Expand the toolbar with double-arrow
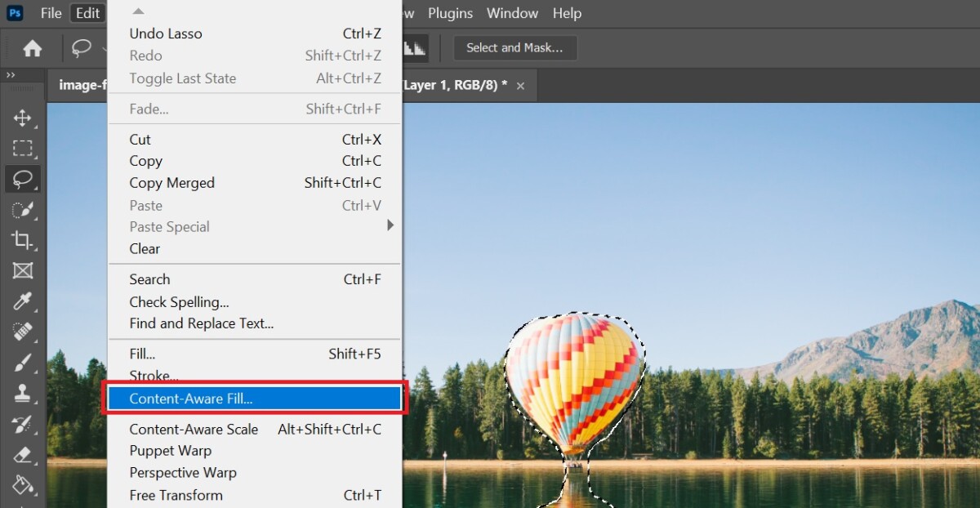 pos(11,75)
